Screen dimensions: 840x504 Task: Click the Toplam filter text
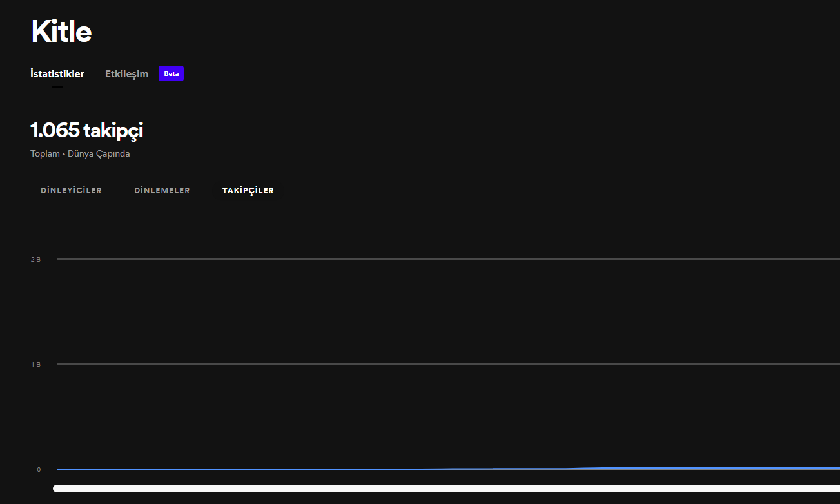pyautogui.click(x=45, y=154)
